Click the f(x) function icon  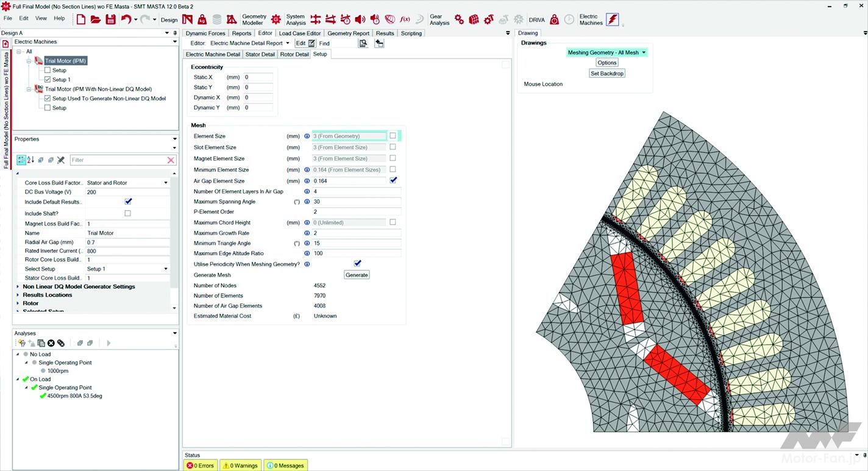(405, 19)
